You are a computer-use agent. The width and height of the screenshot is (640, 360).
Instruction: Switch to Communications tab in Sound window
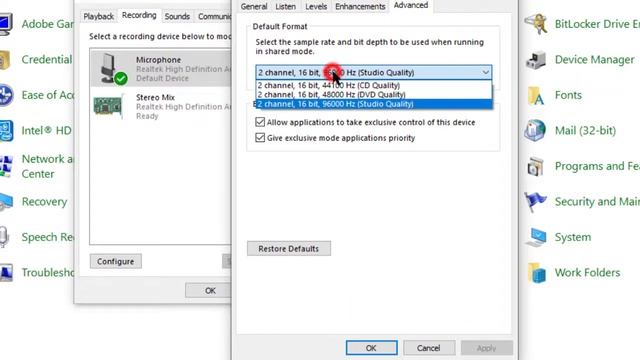point(213,16)
